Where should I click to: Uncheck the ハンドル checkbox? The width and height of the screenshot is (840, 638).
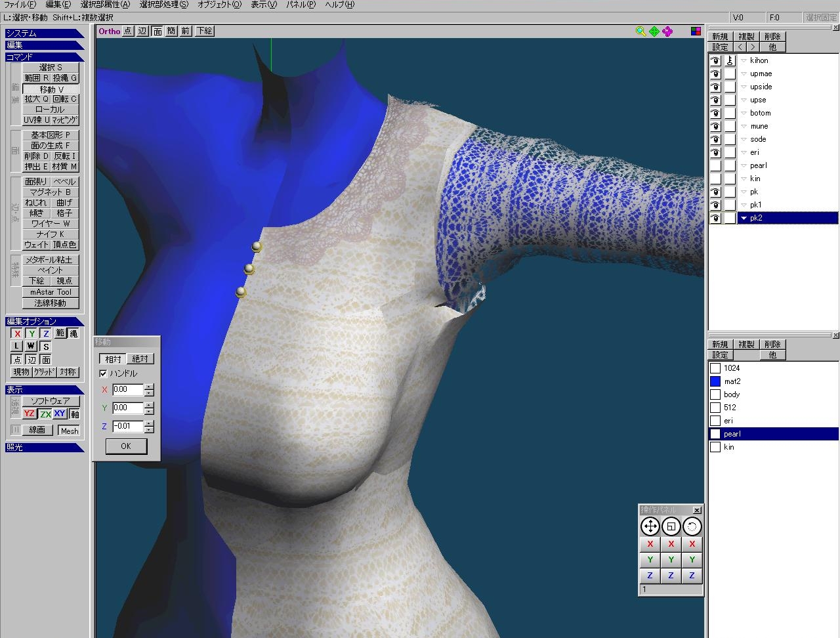(x=103, y=373)
